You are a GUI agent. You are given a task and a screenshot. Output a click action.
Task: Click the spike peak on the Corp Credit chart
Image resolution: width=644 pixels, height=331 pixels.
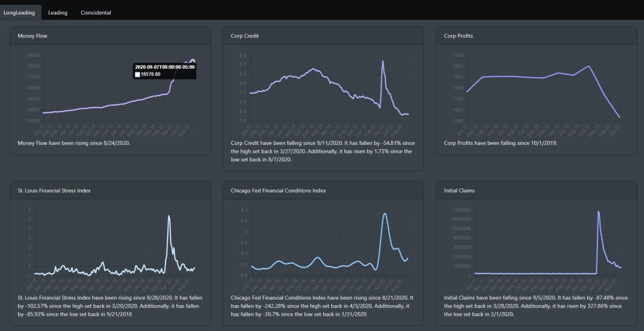point(382,61)
